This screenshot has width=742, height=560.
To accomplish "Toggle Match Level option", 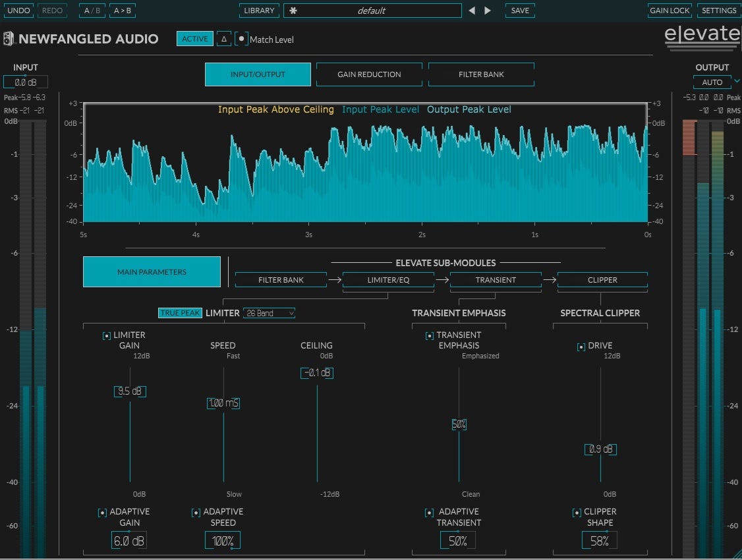I will (x=241, y=39).
